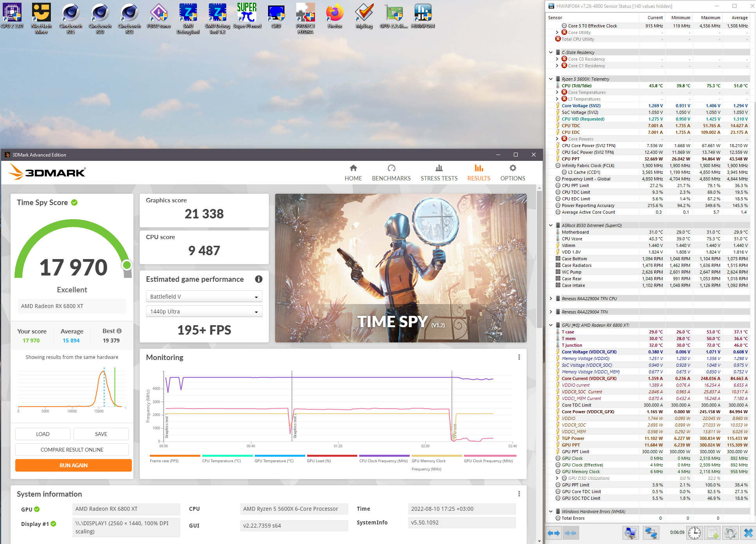Open the HWiNFO settings gear icon
The image size is (756, 544).
click(730, 533)
